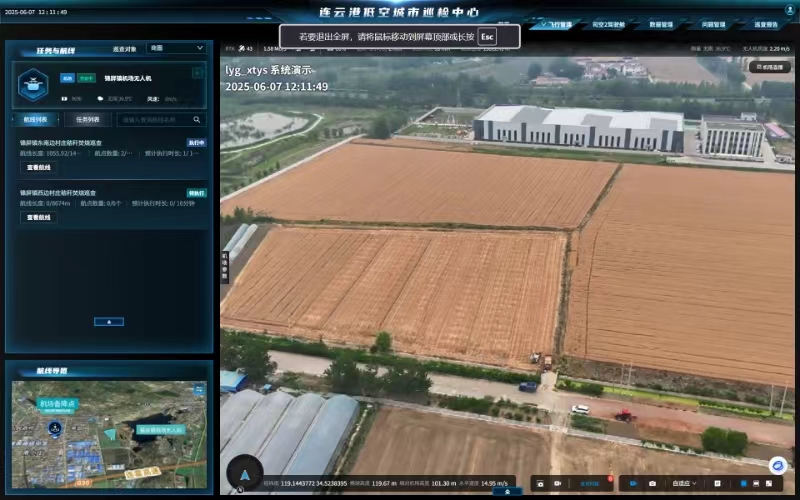The image size is (800, 500).
Task: Click 查看航线 for the 执行中 route
Action: click(38, 167)
